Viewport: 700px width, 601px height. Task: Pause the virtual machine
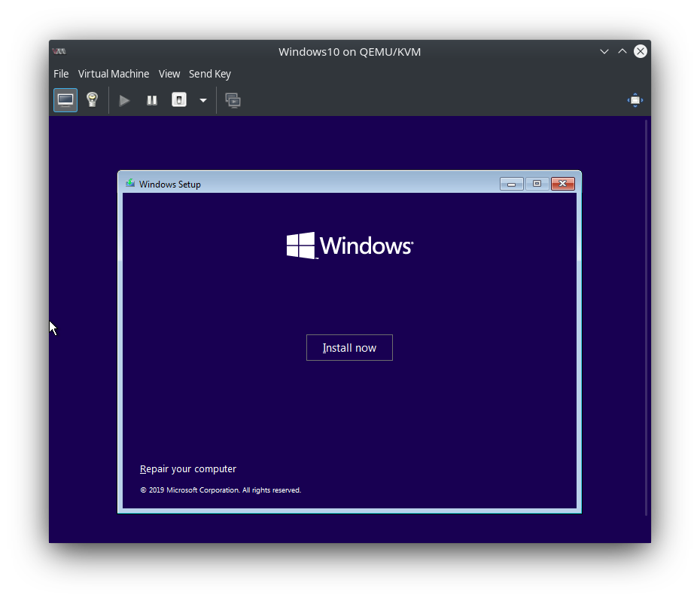pyautogui.click(x=152, y=100)
